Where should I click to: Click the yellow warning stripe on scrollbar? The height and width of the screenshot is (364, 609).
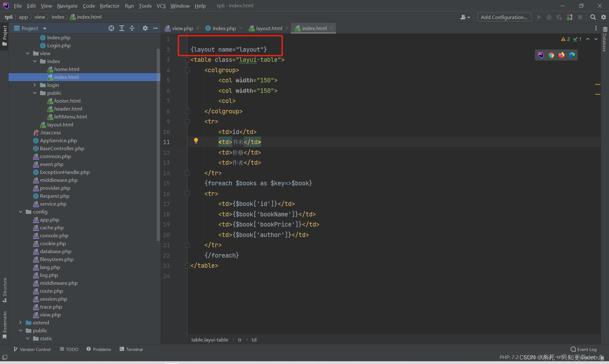598,85
